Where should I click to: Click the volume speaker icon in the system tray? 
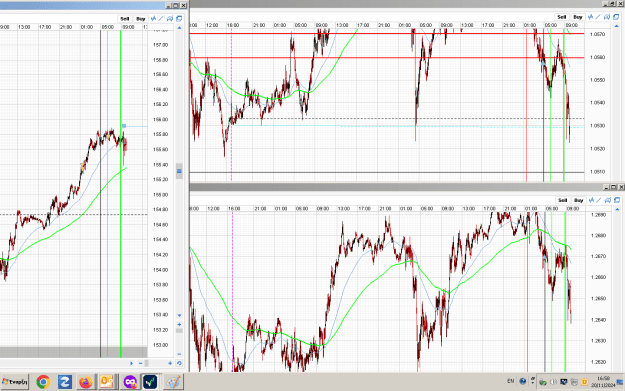553,382
